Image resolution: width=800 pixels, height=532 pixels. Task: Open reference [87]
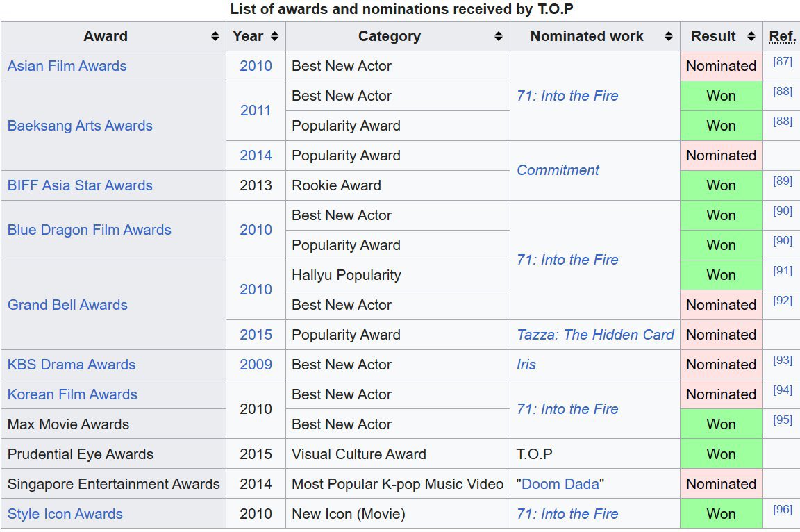pos(782,62)
